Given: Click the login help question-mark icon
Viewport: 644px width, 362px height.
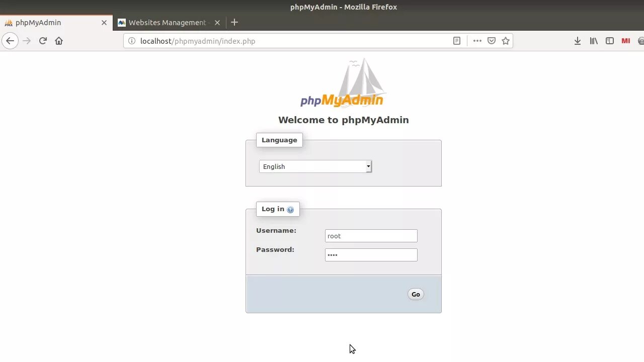Looking at the screenshot, I should click(x=290, y=210).
